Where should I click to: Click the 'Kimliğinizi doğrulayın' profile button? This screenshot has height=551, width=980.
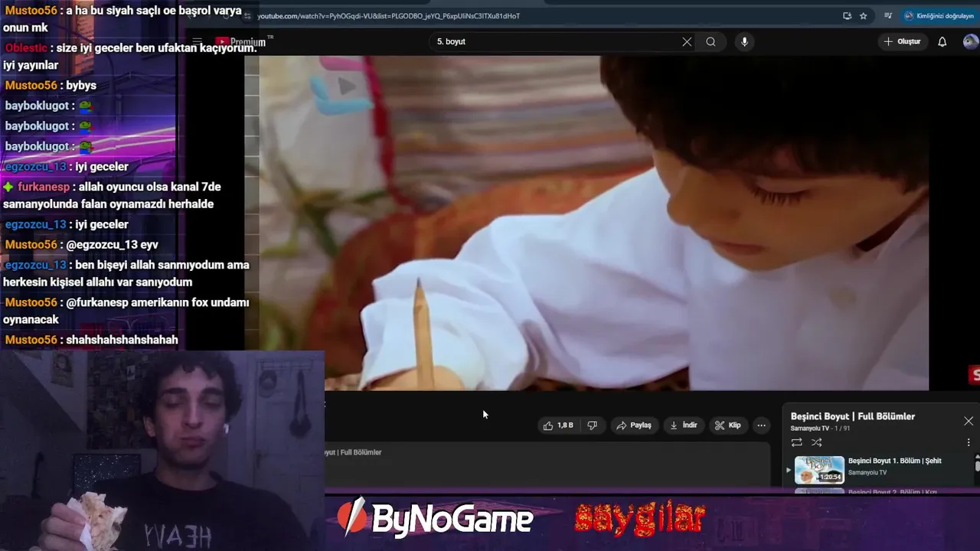click(x=939, y=15)
